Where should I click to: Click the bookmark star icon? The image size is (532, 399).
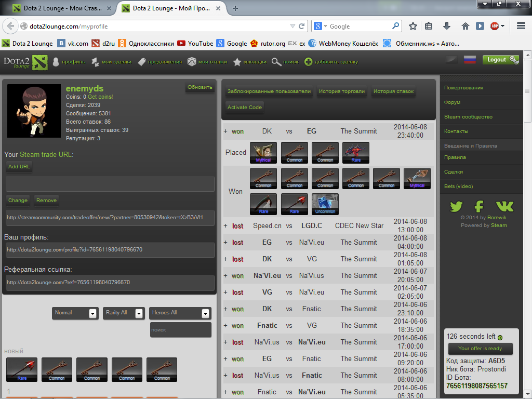[413, 26]
